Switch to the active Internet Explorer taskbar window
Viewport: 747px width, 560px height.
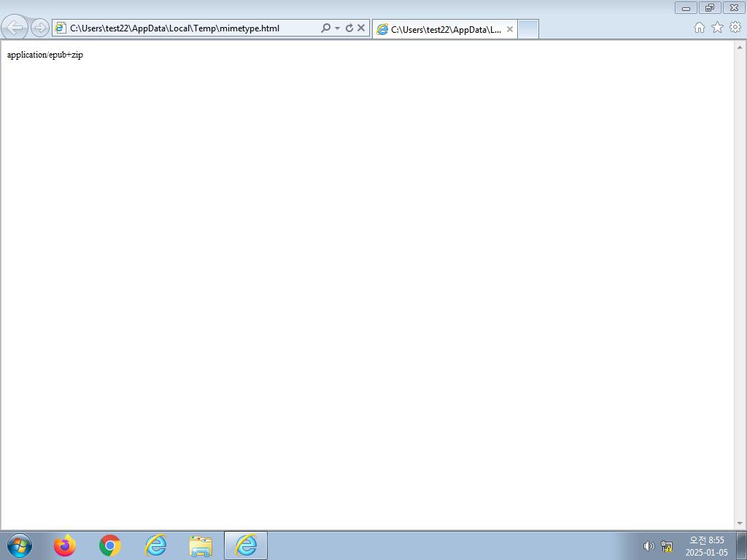click(246, 545)
